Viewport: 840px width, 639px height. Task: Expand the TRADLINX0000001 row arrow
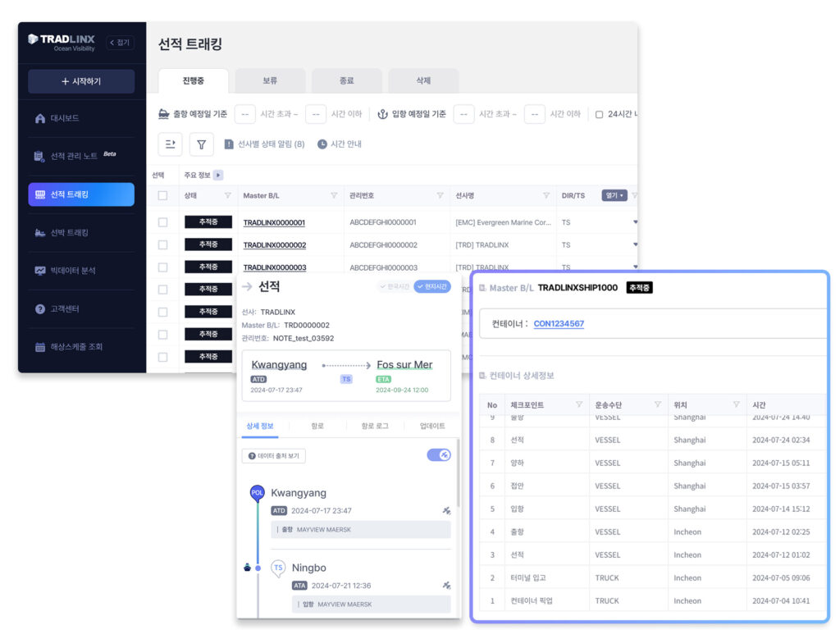636,221
